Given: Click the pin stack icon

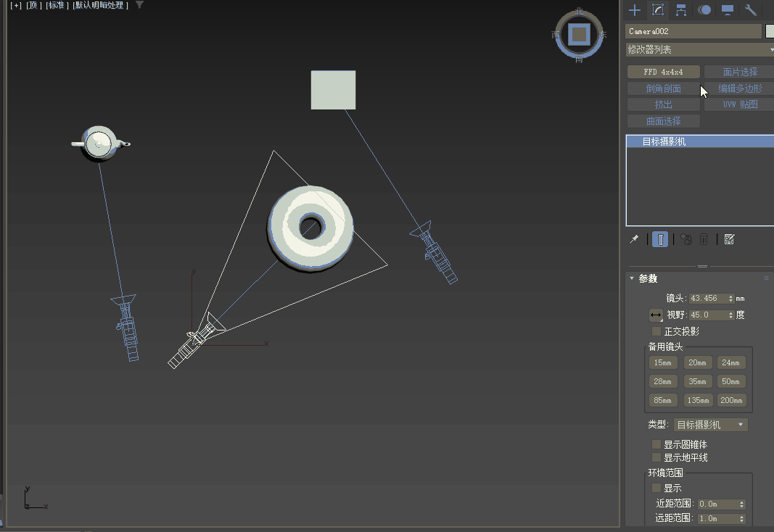Looking at the screenshot, I should (634, 239).
